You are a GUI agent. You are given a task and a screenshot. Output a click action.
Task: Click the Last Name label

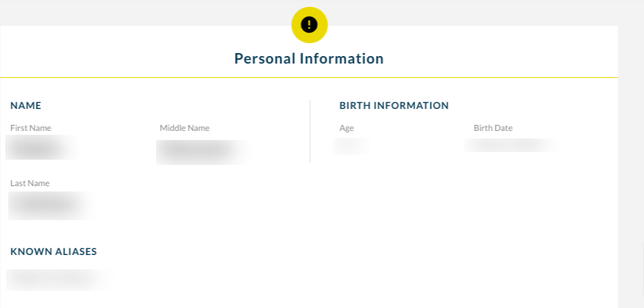click(30, 183)
